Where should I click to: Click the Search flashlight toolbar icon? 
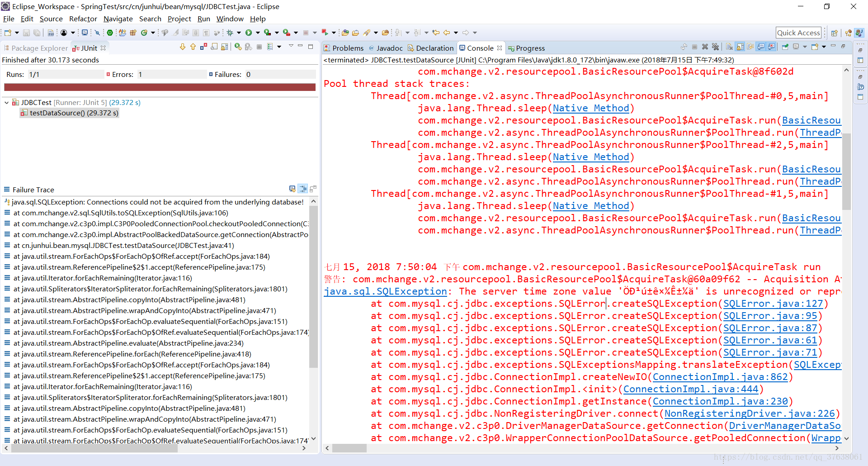pyautogui.click(x=367, y=33)
